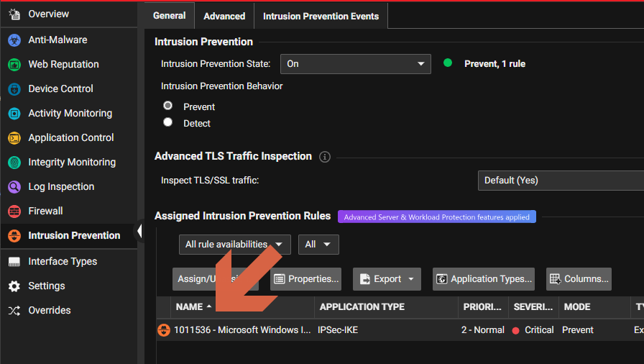Select the Prevent radio button
Viewport: 644px width, 364px height.
click(x=168, y=106)
